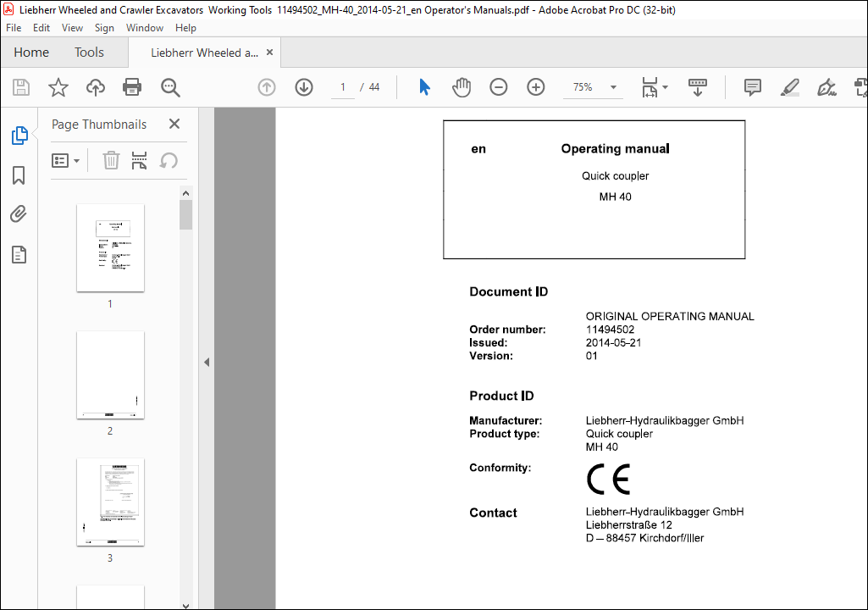This screenshot has height=610, width=868.
Task: Delete selected page with trash icon
Action: 111,161
